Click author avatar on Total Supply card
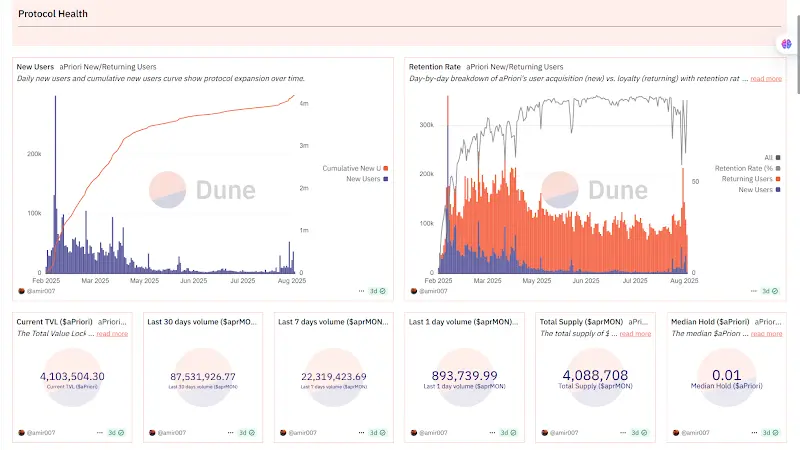 [x=545, y=433]
